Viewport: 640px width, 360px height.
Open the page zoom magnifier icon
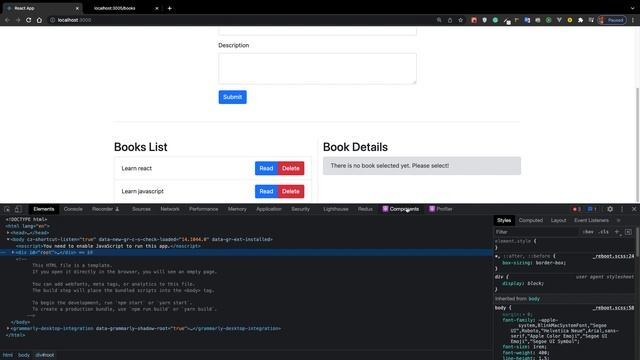point(439,20)
